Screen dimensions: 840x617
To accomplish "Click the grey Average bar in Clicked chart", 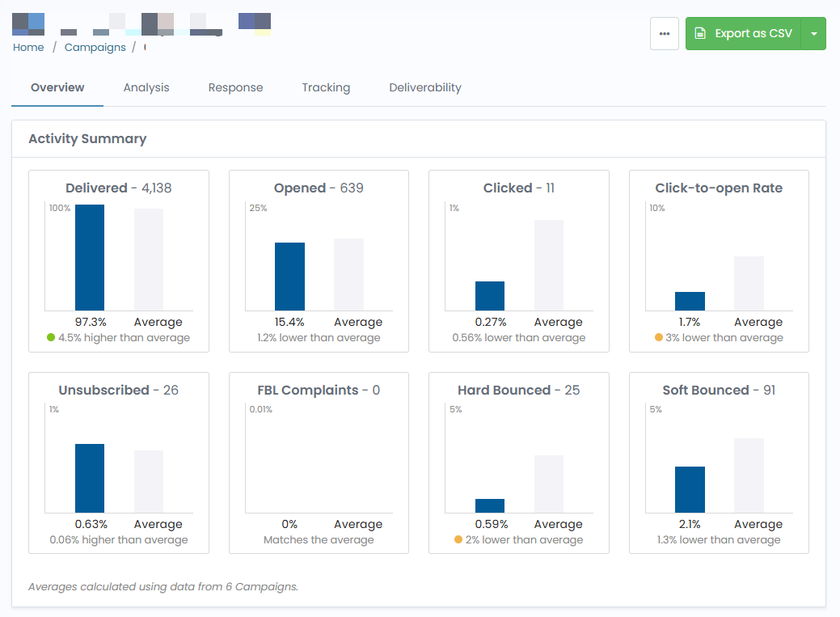I will tap(549, 265).
